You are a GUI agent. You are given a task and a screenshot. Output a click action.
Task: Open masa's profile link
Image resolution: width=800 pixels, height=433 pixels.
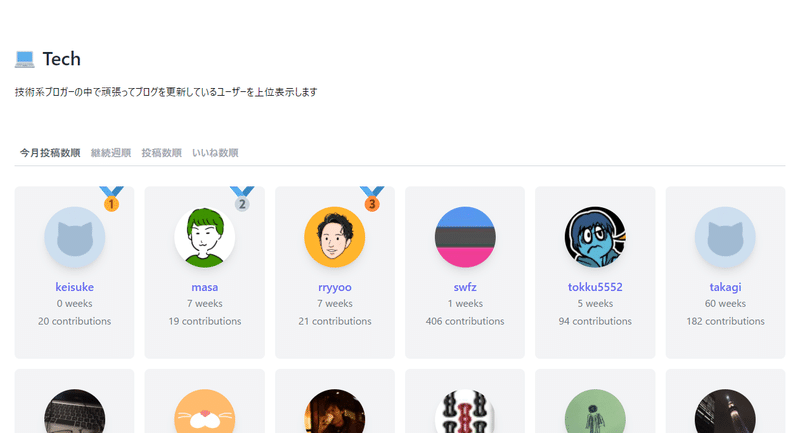(205, 287)
